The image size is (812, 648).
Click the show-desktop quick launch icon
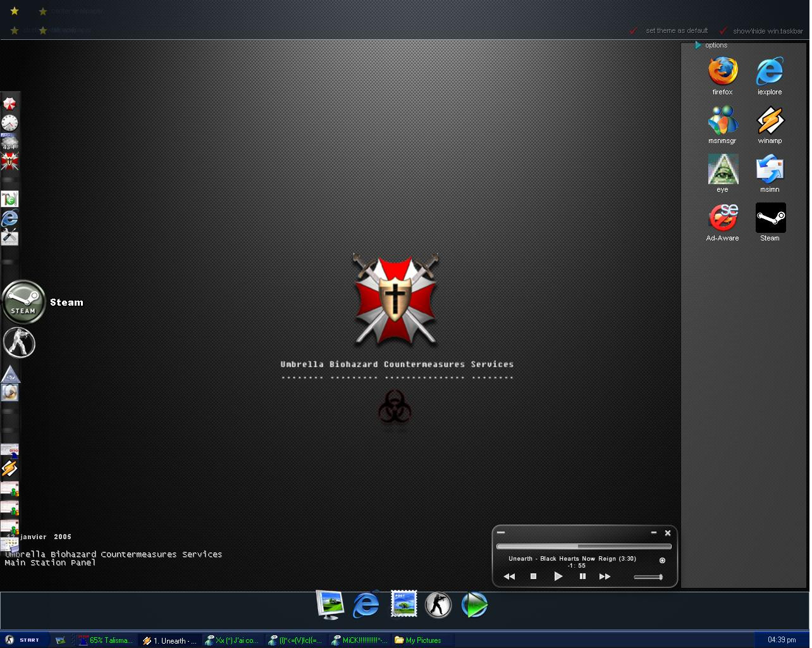(x=60, y=640)
